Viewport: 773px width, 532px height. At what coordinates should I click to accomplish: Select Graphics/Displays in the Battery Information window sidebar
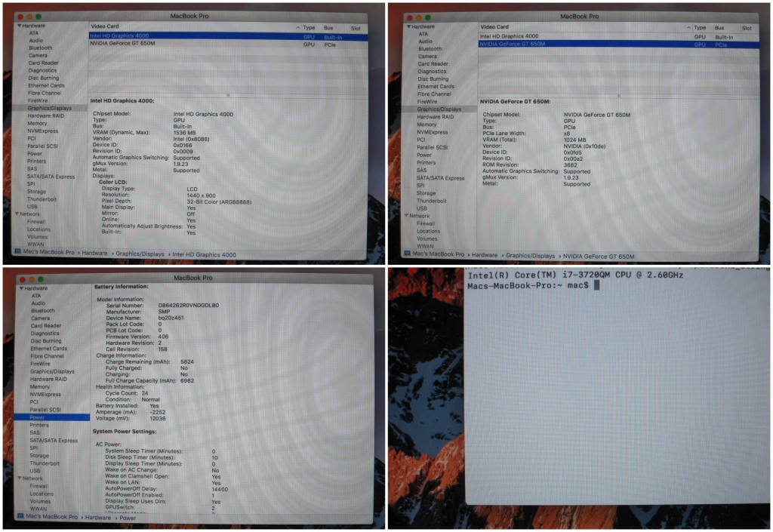tap(52, 371)
